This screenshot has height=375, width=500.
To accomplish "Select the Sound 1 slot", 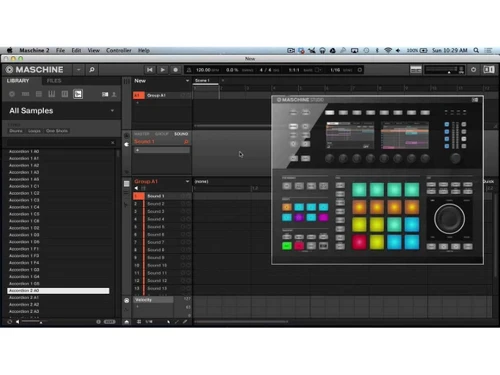I will click(x=162, y=196).
